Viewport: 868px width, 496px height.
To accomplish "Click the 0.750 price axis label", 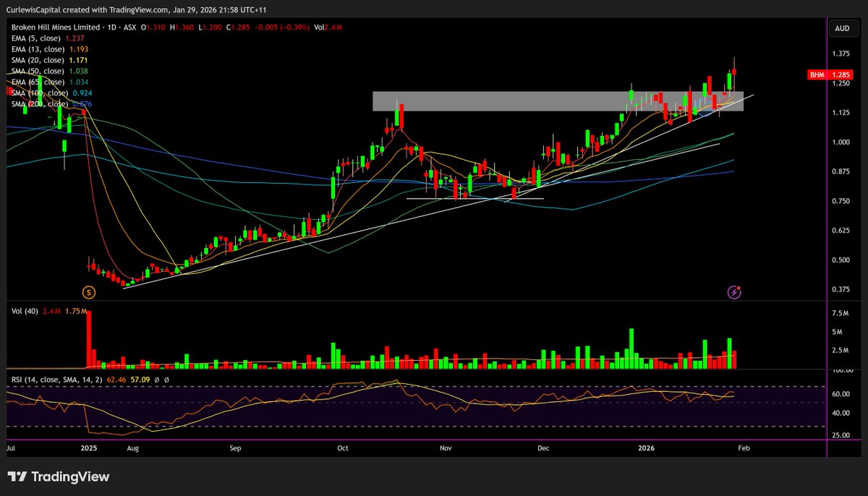I will point(841,201).
